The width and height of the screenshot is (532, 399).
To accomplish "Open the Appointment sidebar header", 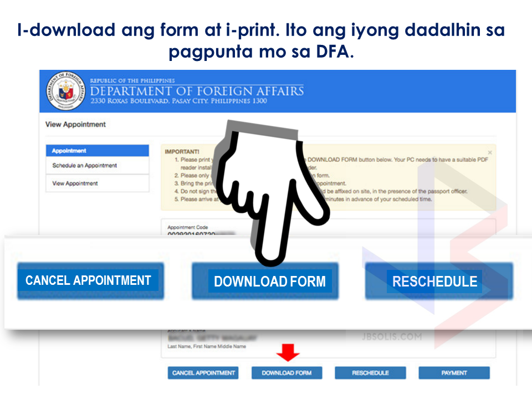I will pos(98,151).
